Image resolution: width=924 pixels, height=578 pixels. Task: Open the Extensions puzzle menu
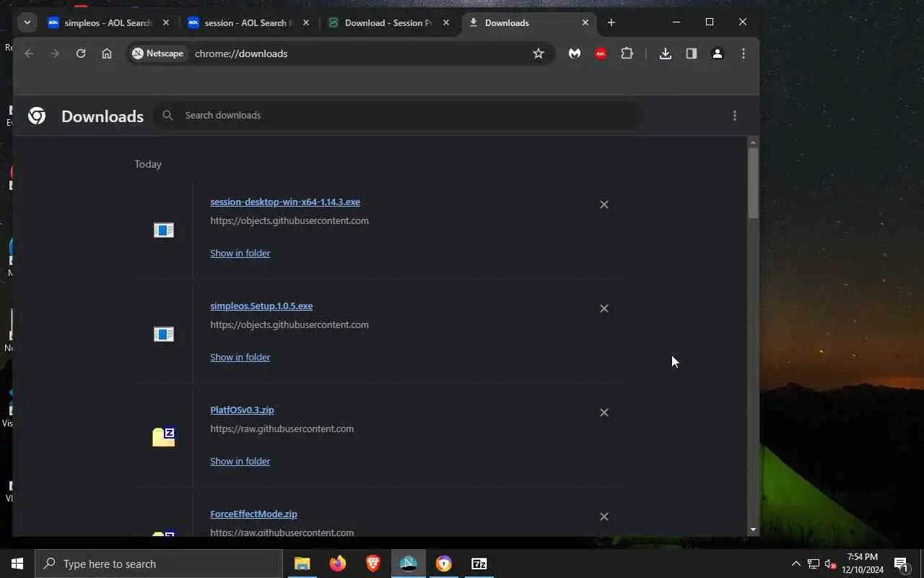click(x=627, y=53)
